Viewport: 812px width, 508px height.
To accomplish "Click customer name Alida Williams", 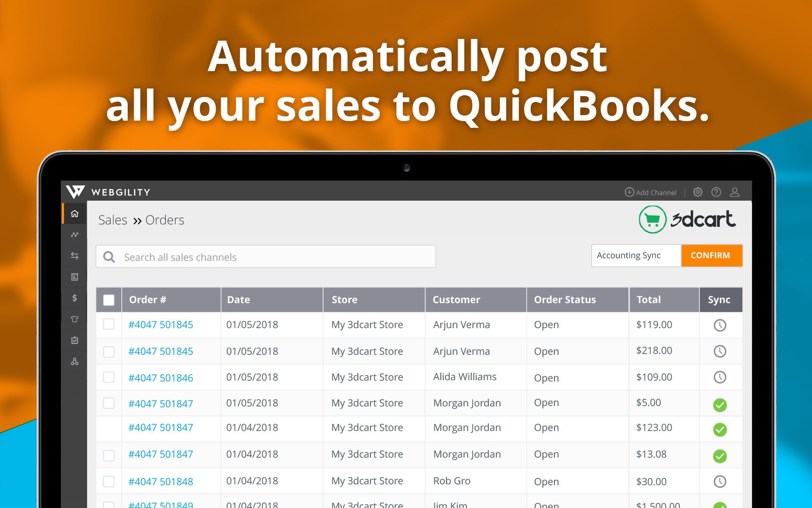I will [465, 377].
